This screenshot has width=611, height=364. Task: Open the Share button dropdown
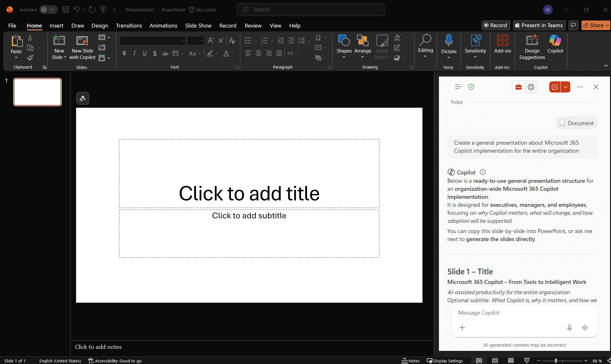tap(607, 25)
